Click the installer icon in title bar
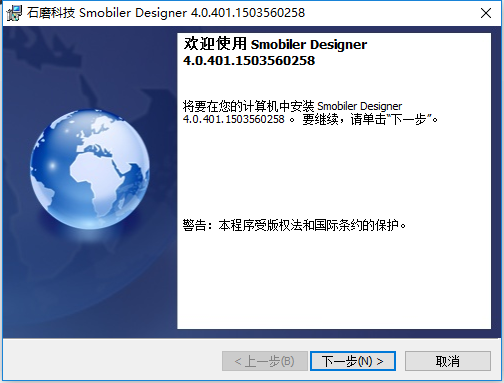This screenshot has height=383, width=504. 14,13
